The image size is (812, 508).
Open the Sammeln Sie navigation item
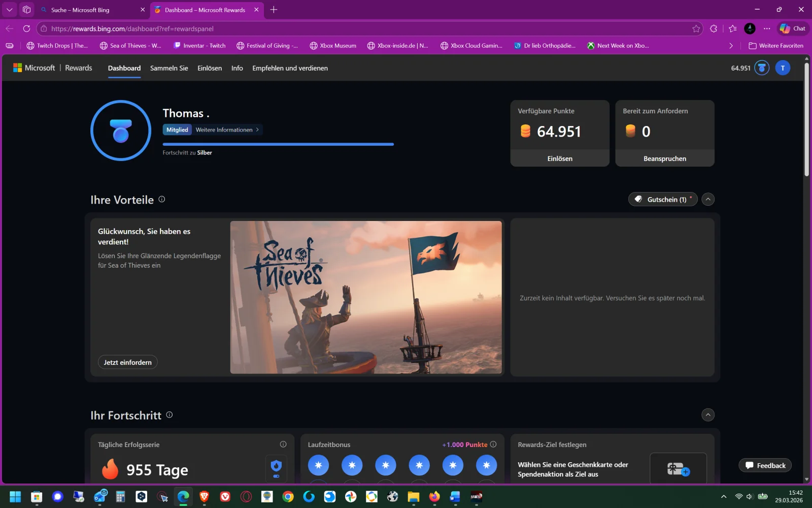tap(169, 68)
